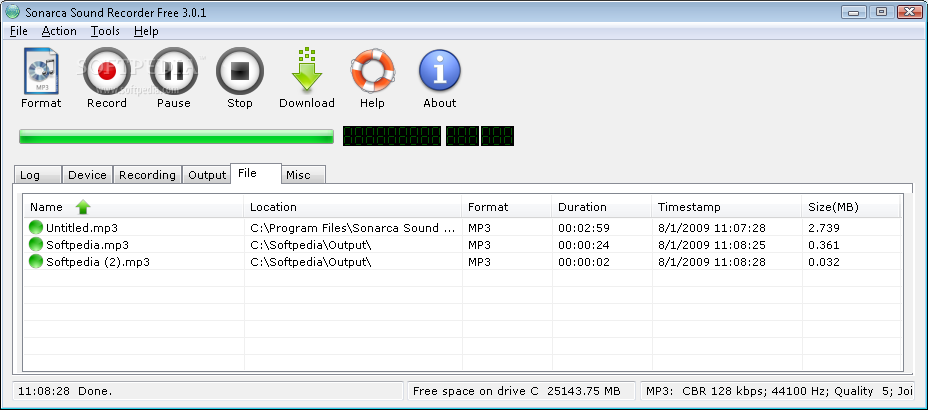Click timestamp 8/1/2009 11:08:25
The image size is (928, 410).
pyautogui.click(x=711, y=245)
